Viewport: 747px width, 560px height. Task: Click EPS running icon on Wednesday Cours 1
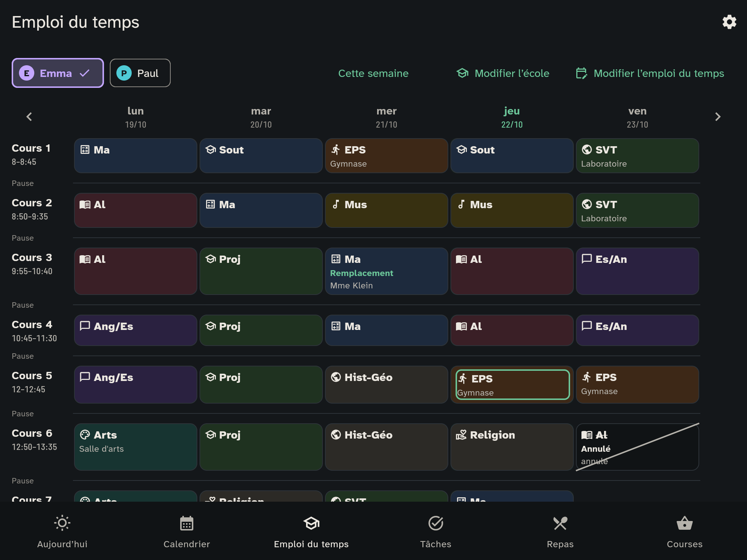click(336, 150)
